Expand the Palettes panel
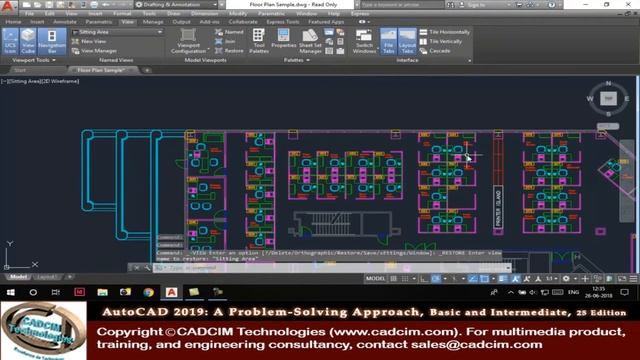The height and width of the screenshot is (360, 640). click(x=297, y=60)
